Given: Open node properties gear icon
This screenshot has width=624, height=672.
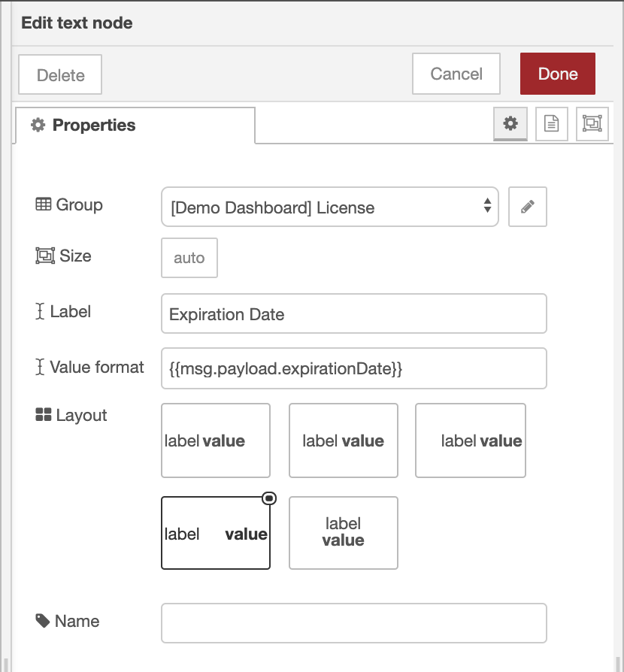Looking at the screenshot, I should (510, 124).
